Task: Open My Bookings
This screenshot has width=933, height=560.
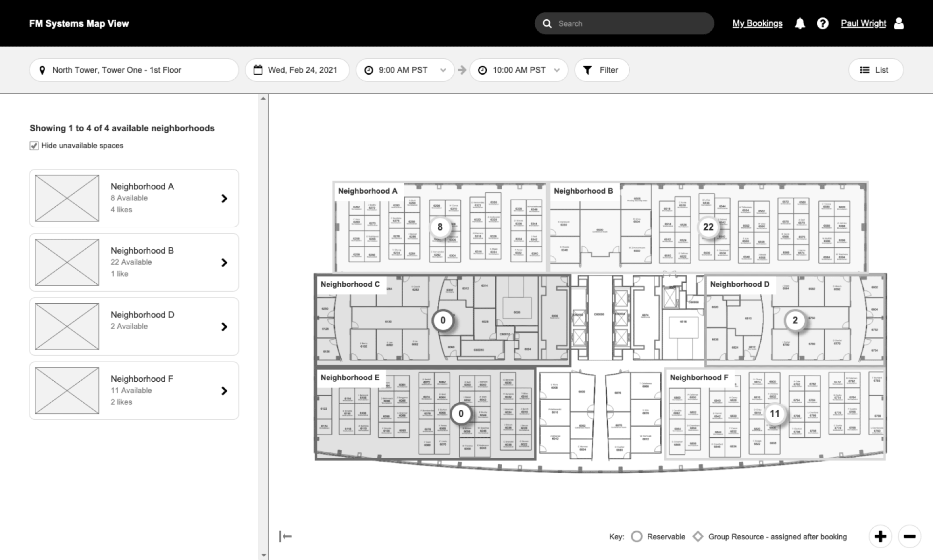Action: click(x=757, y=23)
